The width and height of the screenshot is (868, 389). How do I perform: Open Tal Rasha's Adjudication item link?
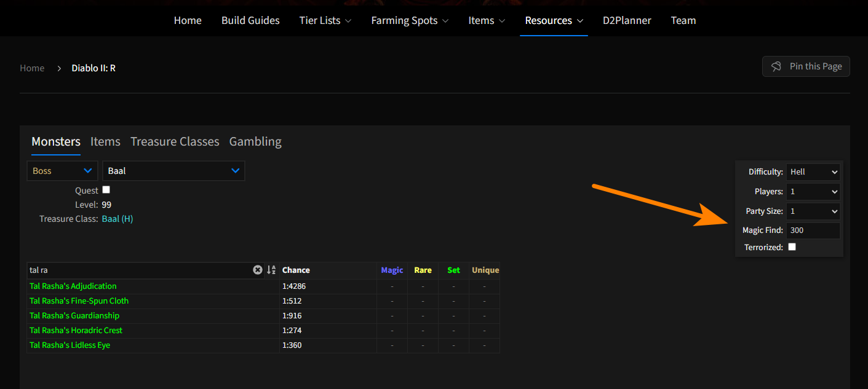click(x=73, y=286)
